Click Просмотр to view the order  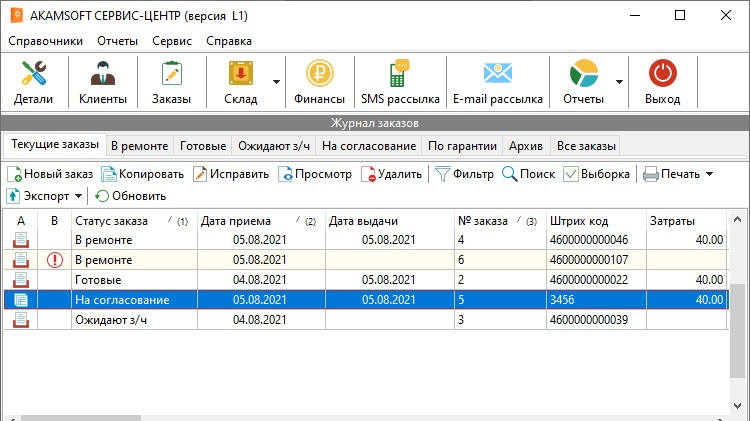pyautogui.click(x=315, y=174)
